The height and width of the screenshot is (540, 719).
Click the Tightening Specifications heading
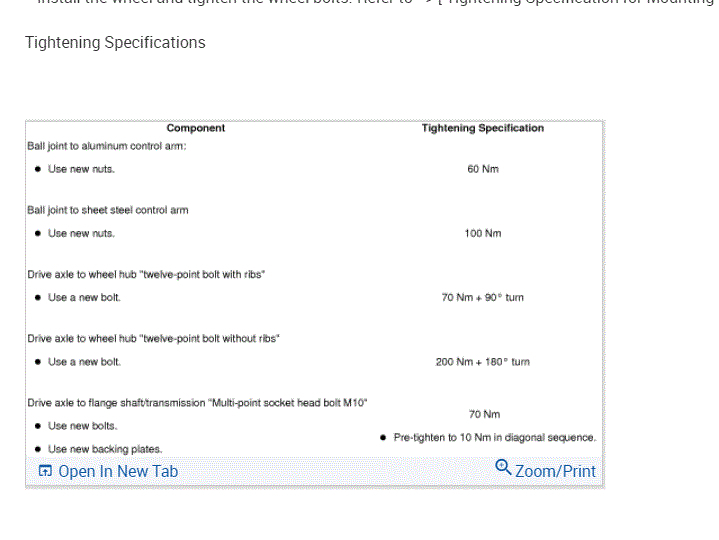point(115,42)
